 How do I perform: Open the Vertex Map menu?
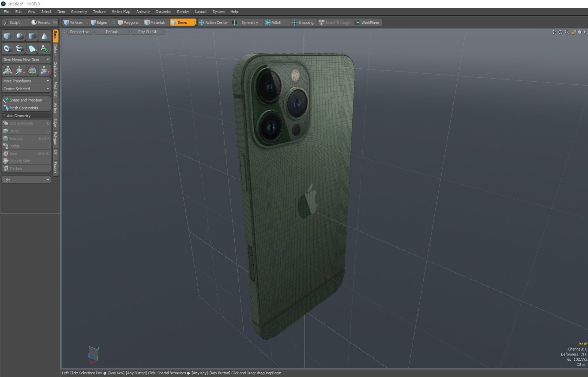coord(121,11)
